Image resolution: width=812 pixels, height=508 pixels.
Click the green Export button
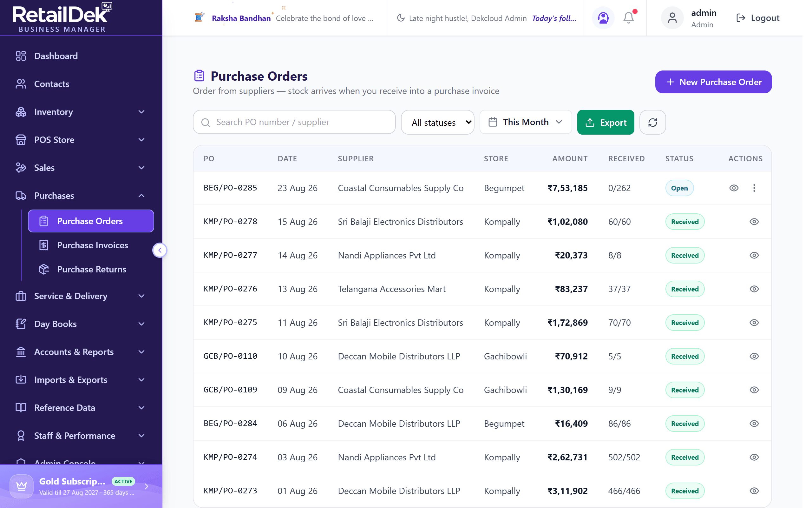point(605,122)
